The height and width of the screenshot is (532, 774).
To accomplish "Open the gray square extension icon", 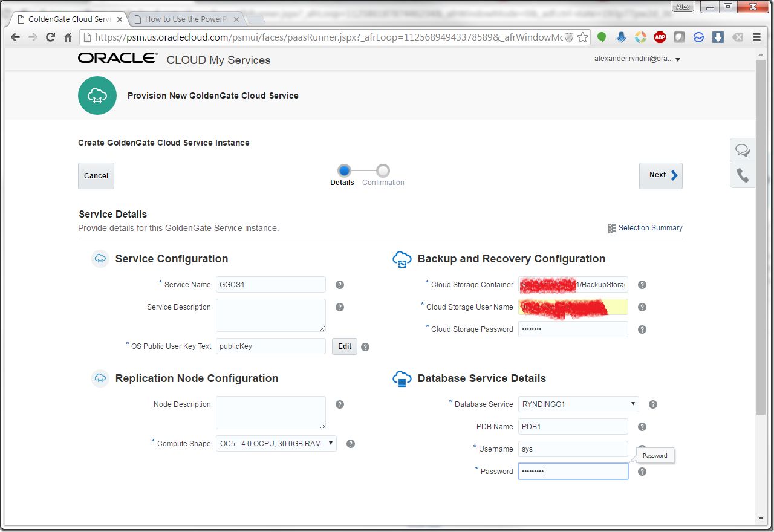I will (x=679, y=37).
